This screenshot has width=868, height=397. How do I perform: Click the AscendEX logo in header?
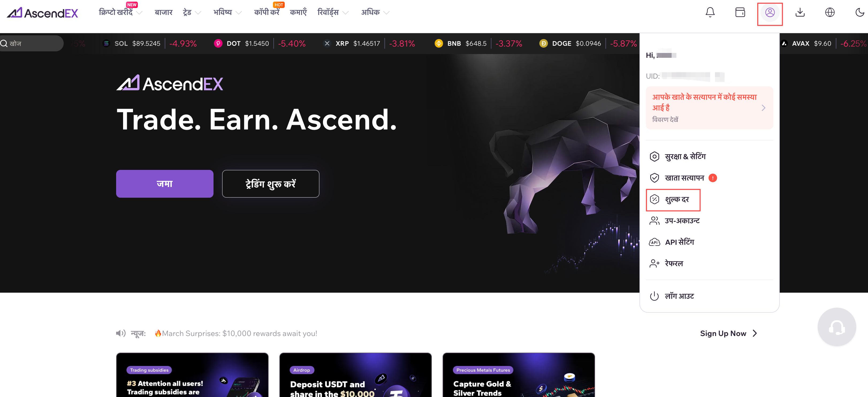(43, 13)
